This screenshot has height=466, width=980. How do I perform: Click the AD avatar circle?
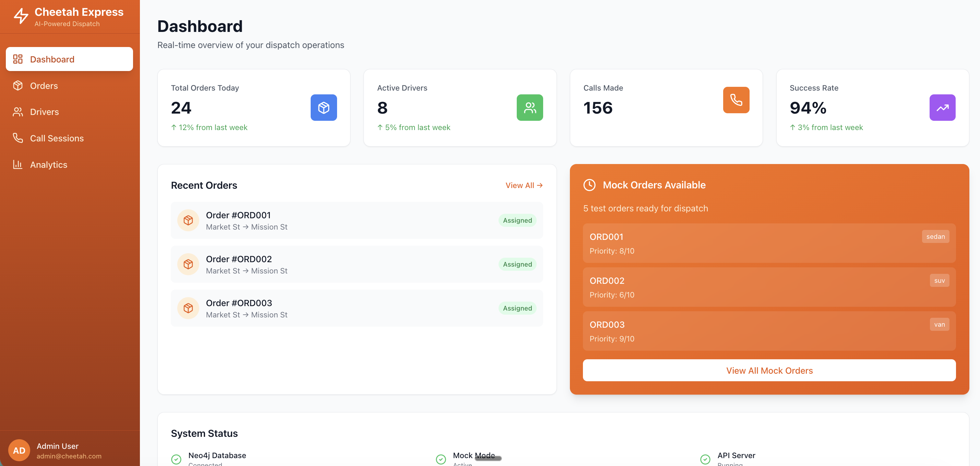click(19, 451)
